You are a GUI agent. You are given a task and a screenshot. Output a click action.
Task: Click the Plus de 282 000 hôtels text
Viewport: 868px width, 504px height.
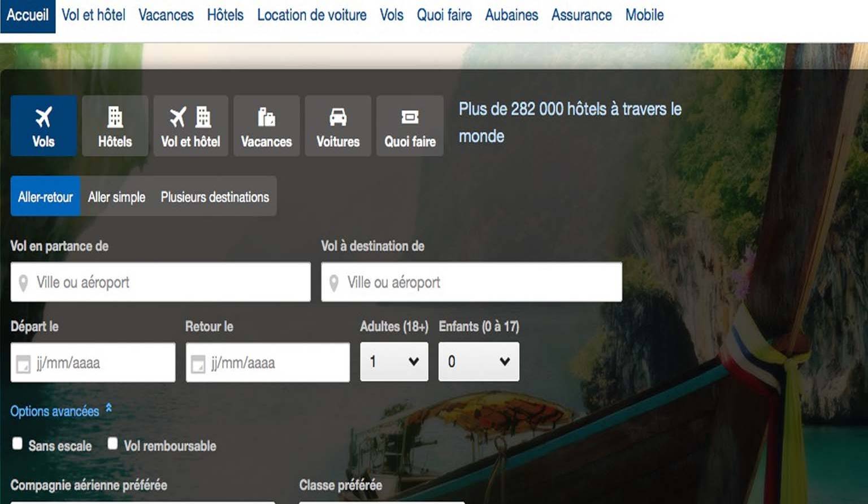pos(570,122)
